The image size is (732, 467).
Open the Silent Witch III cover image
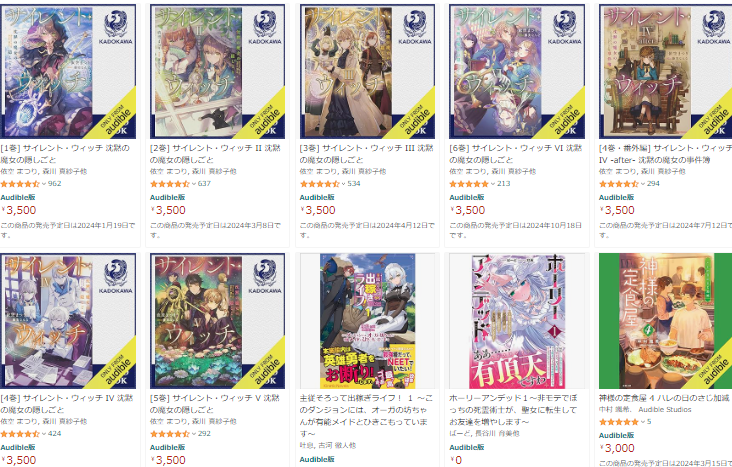367,71
